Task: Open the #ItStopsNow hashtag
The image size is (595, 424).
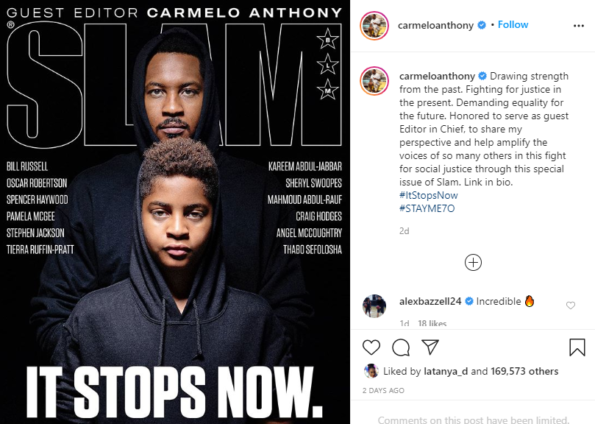Action: [x=428, y=195]
